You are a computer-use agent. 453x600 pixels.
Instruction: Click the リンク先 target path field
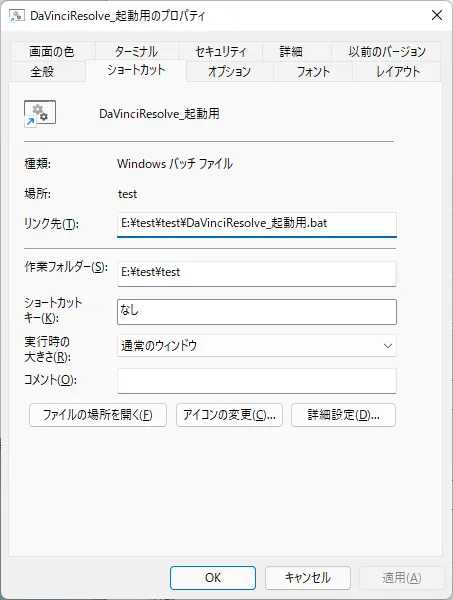[x=257, y=224]
